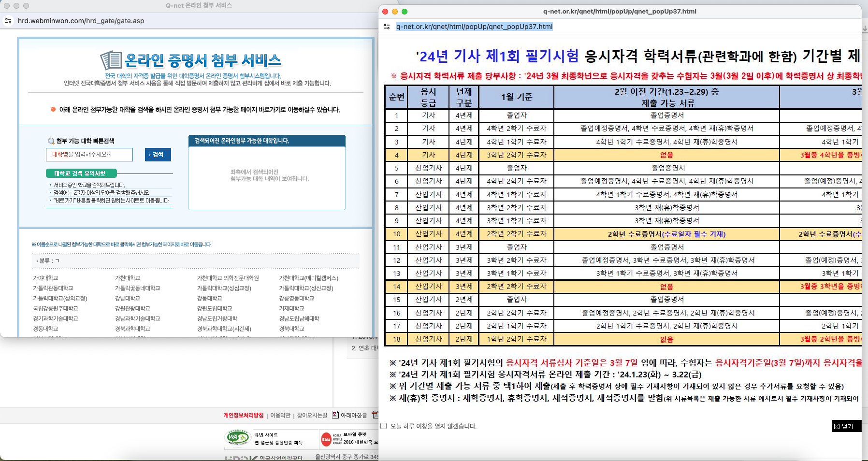Click the 1월 기준 table column header
Viewport: 868px width, 461px height.
point(517,97)
